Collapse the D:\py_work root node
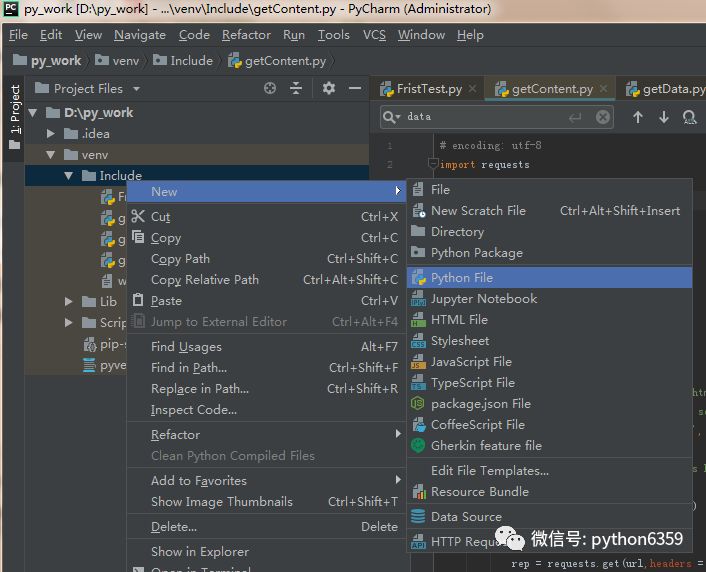706x572 pixels. (33, 113)
